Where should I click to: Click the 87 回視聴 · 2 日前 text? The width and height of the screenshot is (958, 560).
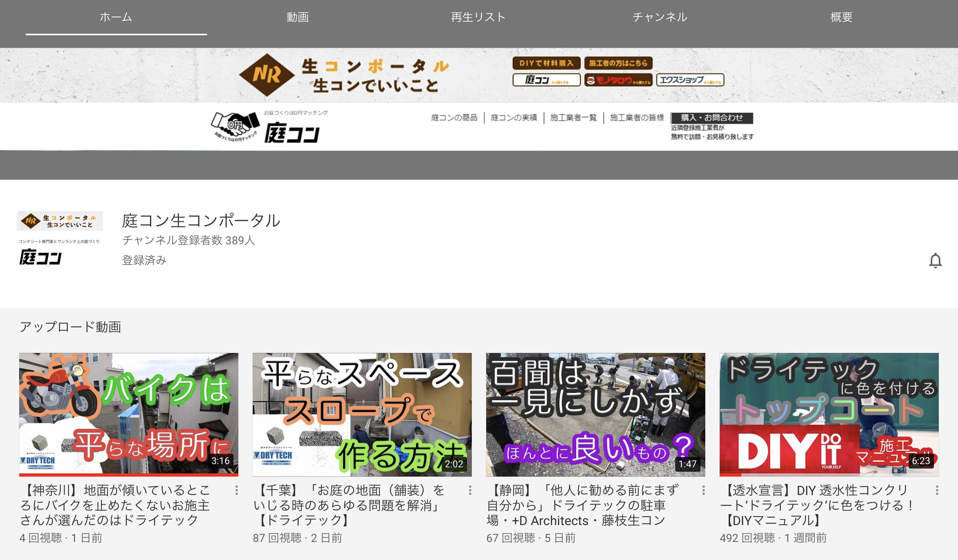point(297,538)
